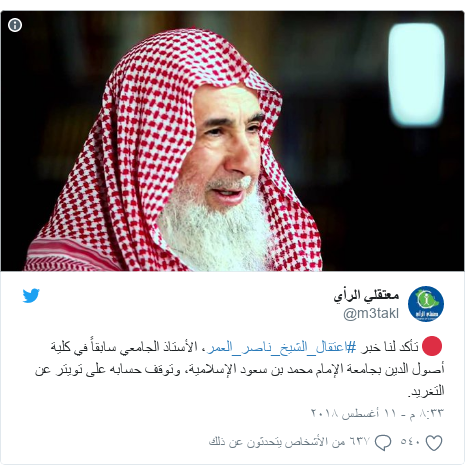This screenshot has width=465, height=475.
Task: Click the info icon on the photo
Action: [15, 25]
